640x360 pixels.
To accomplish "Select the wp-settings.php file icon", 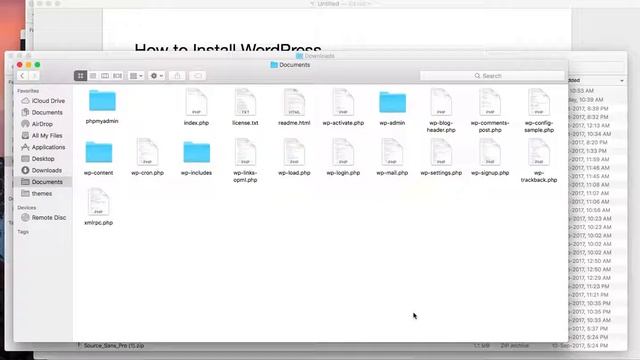I will pos(441,152).
